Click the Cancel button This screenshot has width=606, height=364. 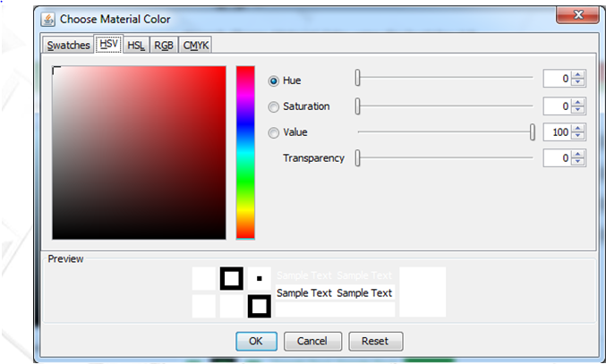coord(312,342)
